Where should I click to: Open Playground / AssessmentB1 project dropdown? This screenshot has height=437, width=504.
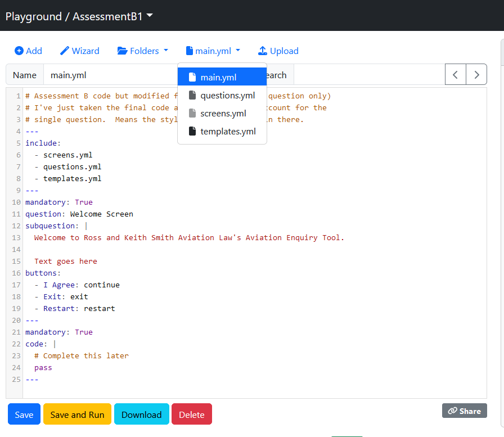pos(79,16)
